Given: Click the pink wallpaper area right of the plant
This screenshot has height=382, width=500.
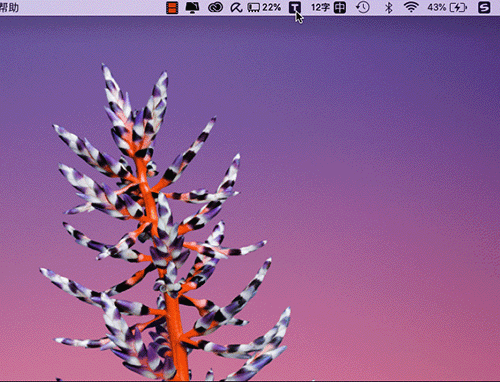Looking at the screenshot, I should click(383, 283).
